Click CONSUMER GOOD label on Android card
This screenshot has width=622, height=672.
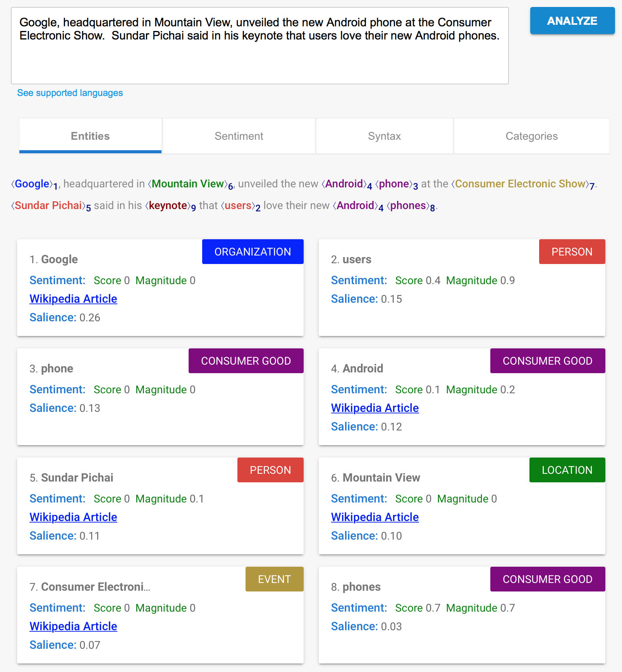(548, 361)
